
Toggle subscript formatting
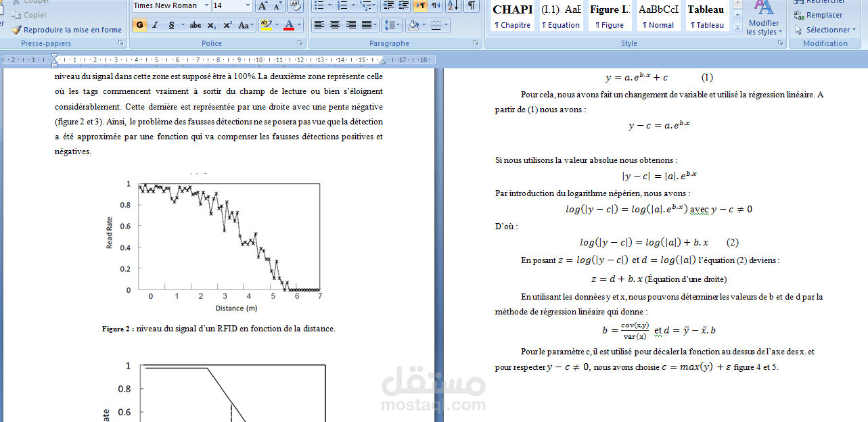pyautogui.click(x=212, y=25)
